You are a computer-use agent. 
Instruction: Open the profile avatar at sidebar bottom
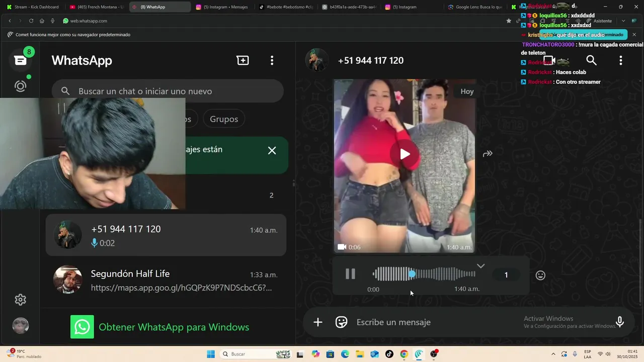click(x=21, y=325)
